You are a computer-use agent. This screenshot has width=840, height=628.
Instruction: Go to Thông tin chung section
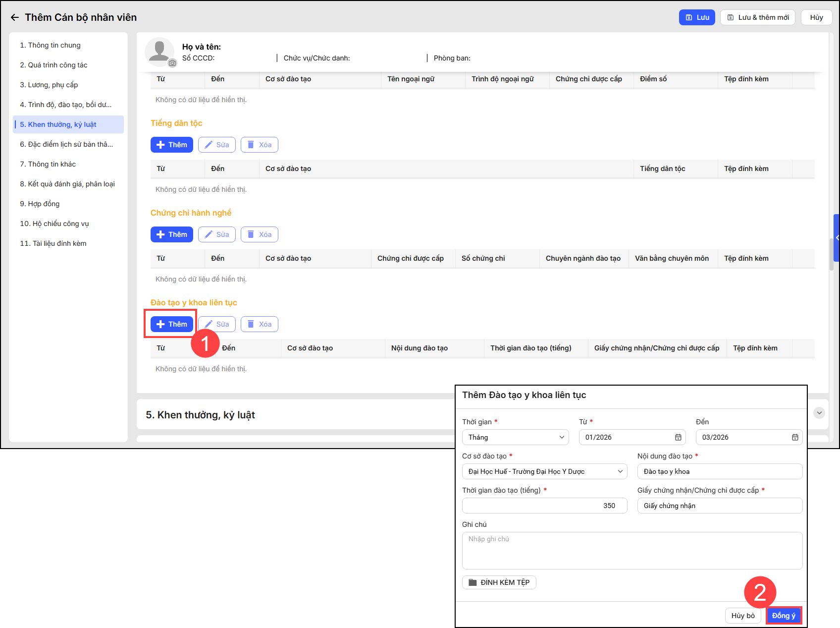(x=50, y=45)
